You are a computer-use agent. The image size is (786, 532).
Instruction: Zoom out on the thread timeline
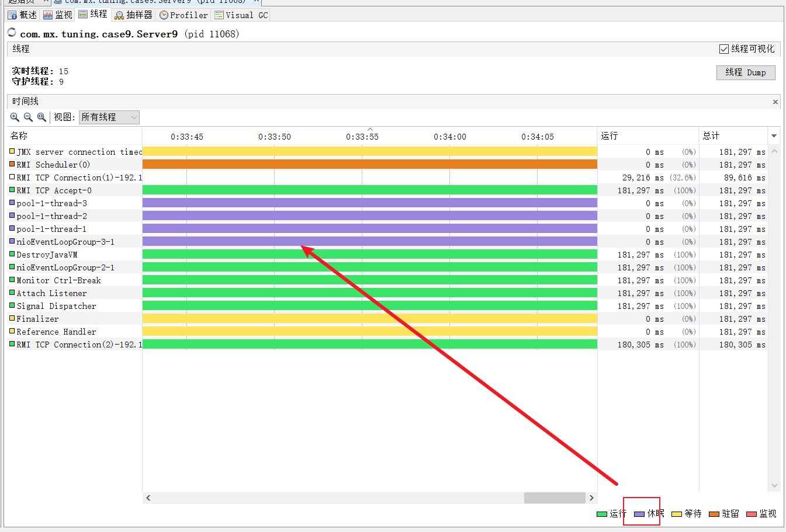(28, 117)
